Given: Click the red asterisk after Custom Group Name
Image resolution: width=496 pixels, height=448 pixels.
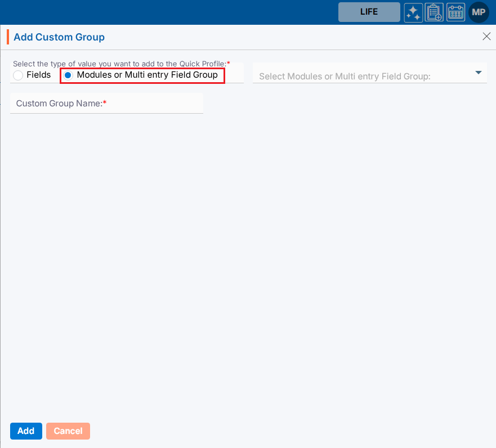Looking at the screenshot, I should coord(105,104).
